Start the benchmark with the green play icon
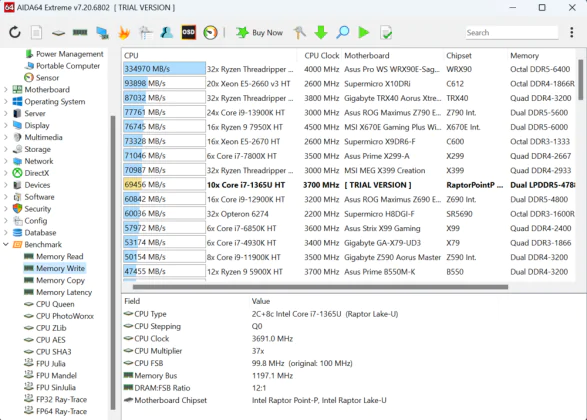 (x=364, y=33)
